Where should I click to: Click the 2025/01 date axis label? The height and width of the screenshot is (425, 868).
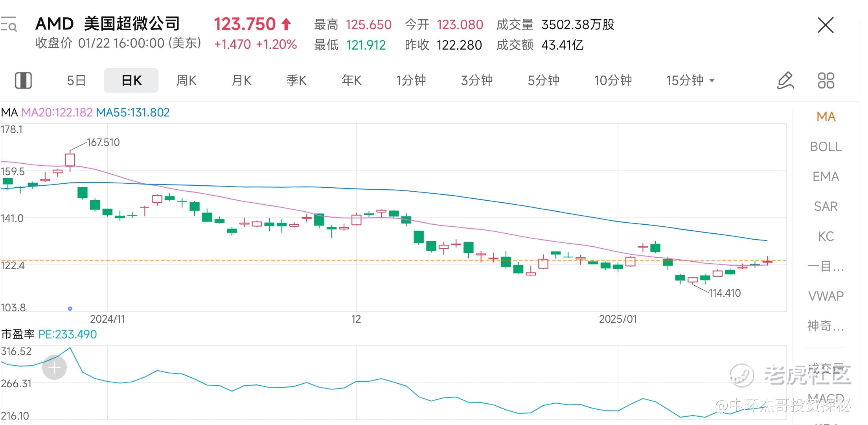tap(618, 319)
